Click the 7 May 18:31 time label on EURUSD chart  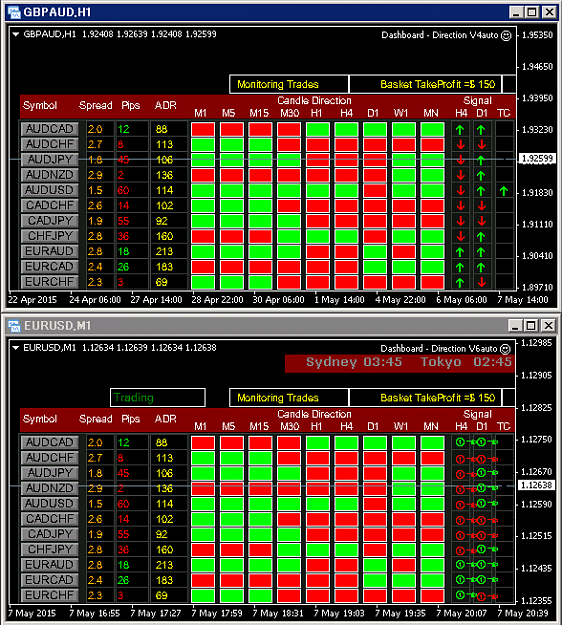(x=278, y=613)
